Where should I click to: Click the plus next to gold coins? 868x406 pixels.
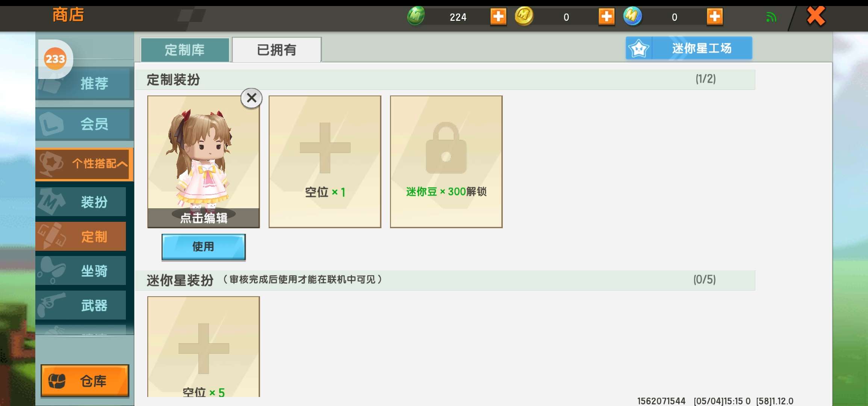click(606, 17)
